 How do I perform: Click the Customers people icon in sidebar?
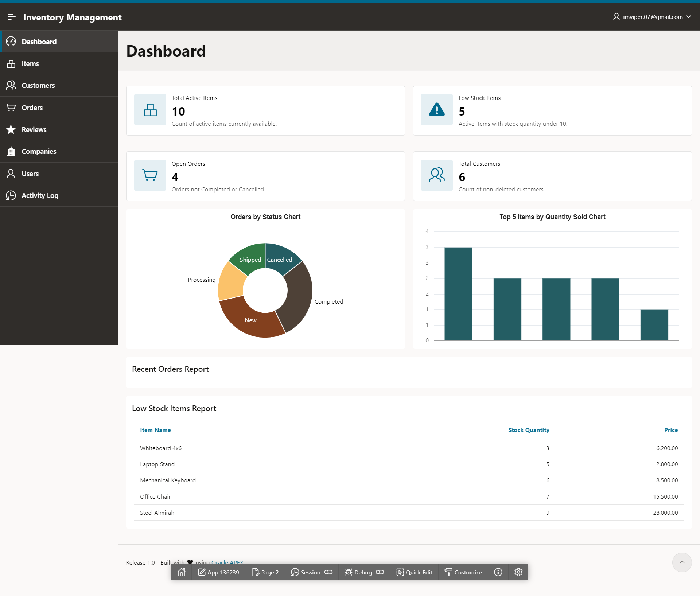point(11,85)
